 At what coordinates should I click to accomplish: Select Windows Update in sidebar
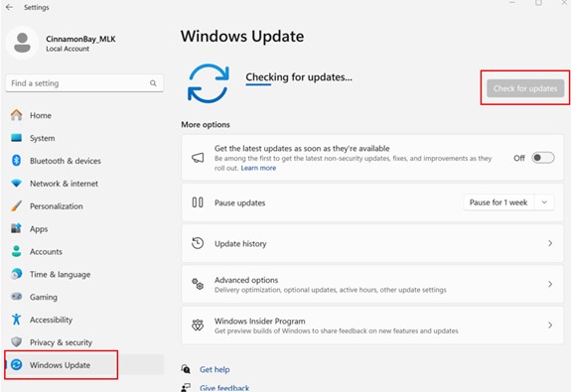coord(84,364)
